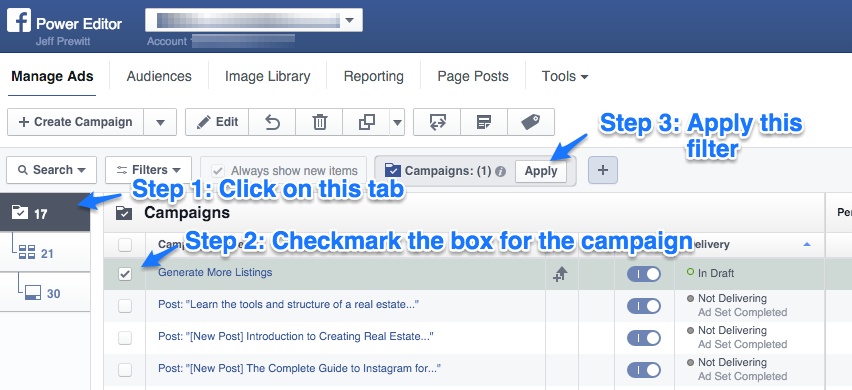Click the Apply filter button
This screenshot has height=390, width=852.
tap(541, 171)
